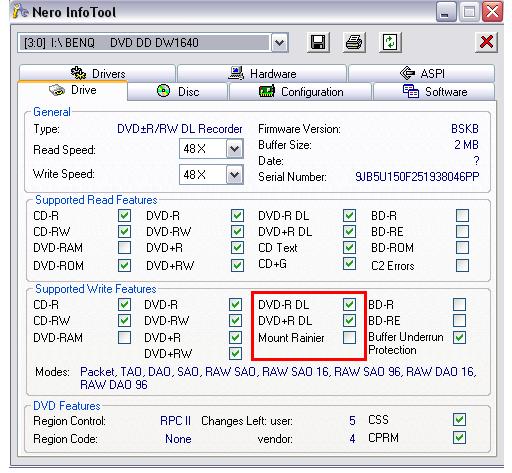Toggle DVD-RW checkbox in Supported Write Features
Image resolution: width=512 pixels, height=473 pixels.
click(x=235, y=321)
